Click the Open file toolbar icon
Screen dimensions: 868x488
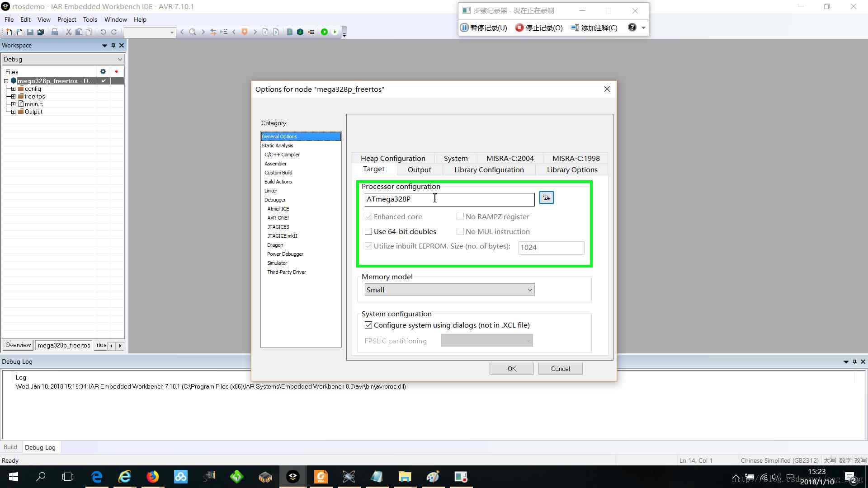point(19,32)
